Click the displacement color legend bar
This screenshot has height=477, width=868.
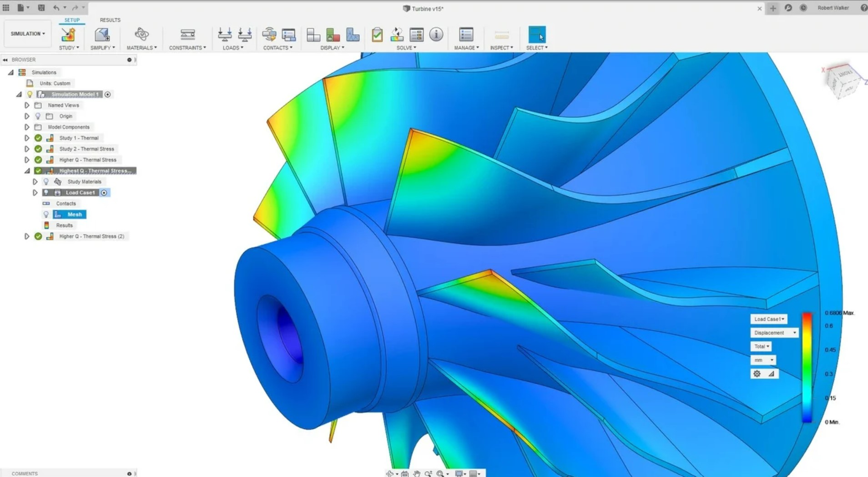(x=807, y=367)
